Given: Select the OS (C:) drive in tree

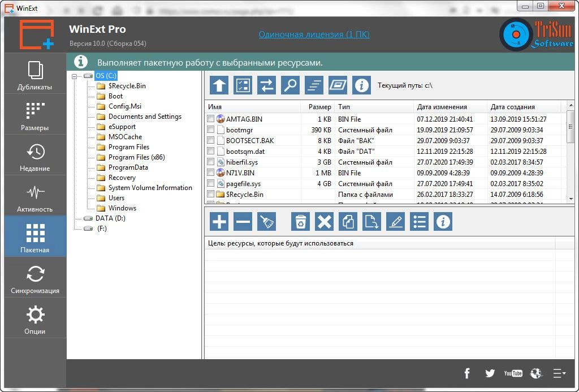Looking at the screenshot, I should (106, 76).
